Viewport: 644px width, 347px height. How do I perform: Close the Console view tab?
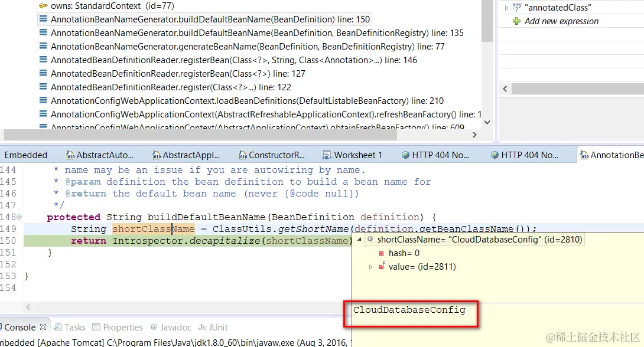(x=43, y=328)
